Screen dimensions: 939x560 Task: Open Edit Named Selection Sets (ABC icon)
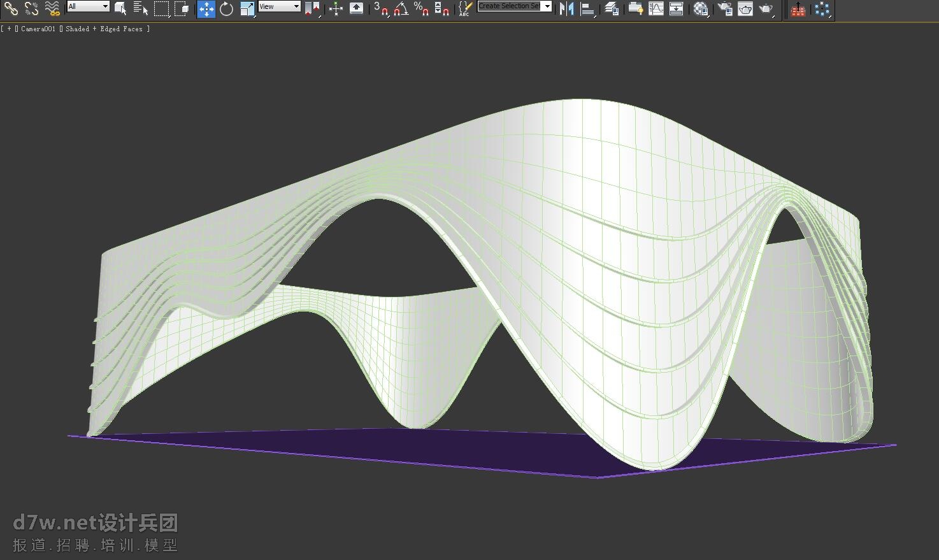[466, 8]
